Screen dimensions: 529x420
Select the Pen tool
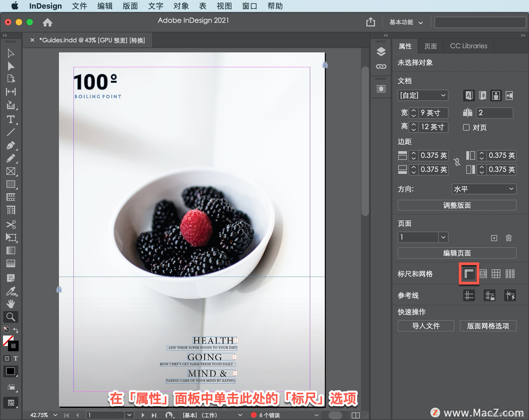(11, 145)
